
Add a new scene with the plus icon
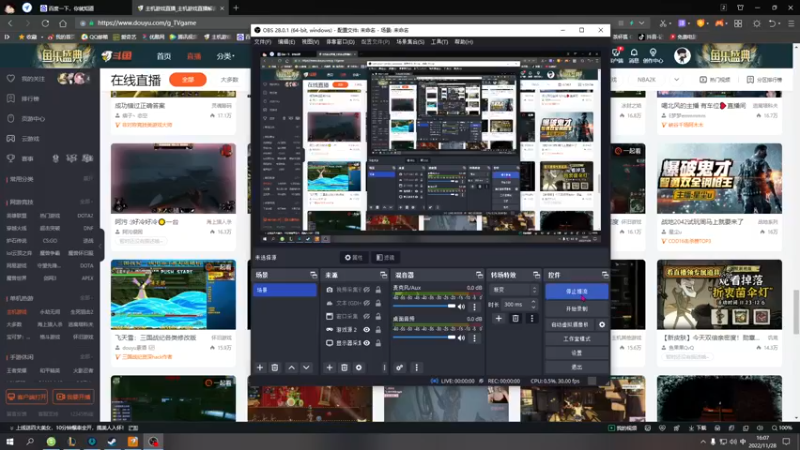pyautogui.click(x=260, y=367)
